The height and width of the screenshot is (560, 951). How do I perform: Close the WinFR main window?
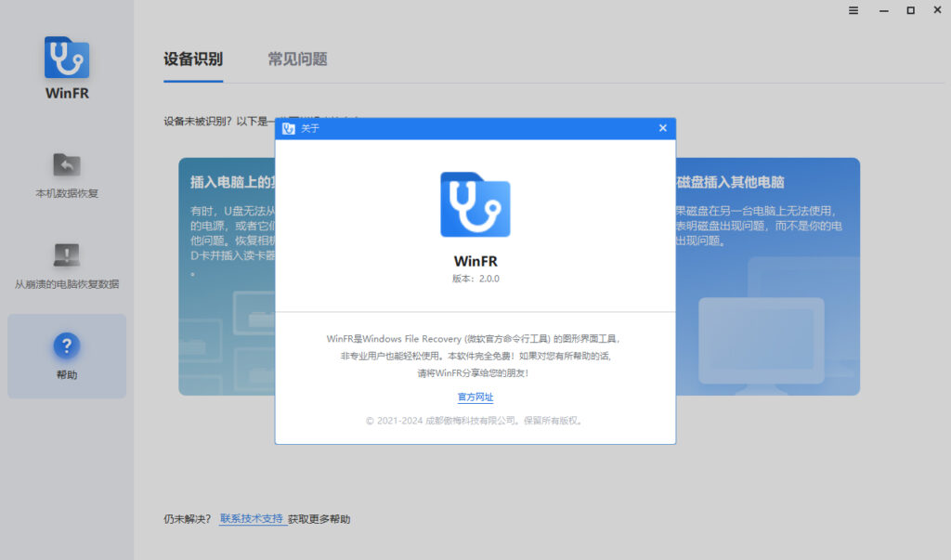pyautogui.click(x=937, y=10)
